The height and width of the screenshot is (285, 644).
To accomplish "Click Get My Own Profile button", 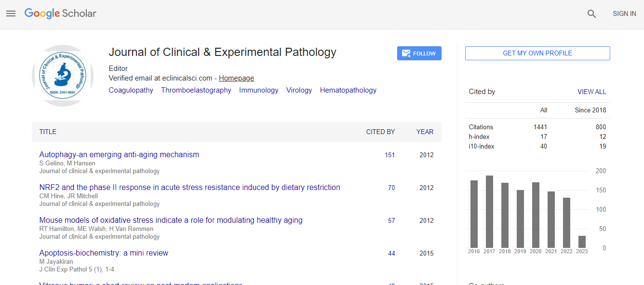I will pyautogui.click(x=537, y=54).
